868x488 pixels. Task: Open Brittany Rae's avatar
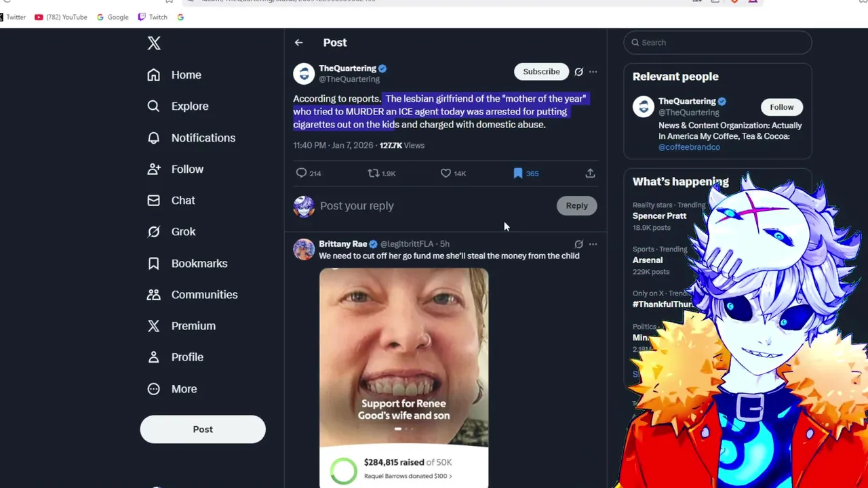click(304, 249)
